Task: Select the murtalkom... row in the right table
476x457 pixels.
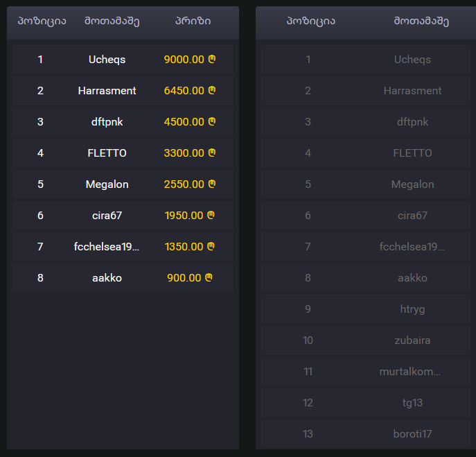Action: coord(366,372)
